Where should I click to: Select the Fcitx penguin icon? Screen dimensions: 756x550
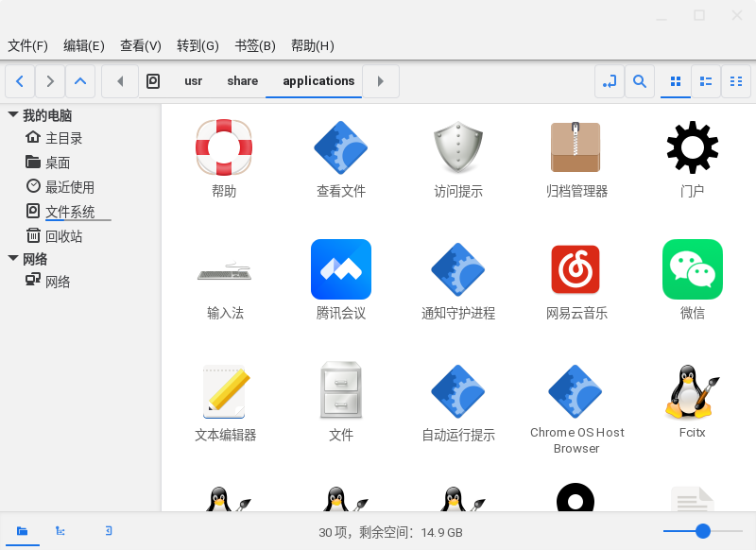click(693, 391)
